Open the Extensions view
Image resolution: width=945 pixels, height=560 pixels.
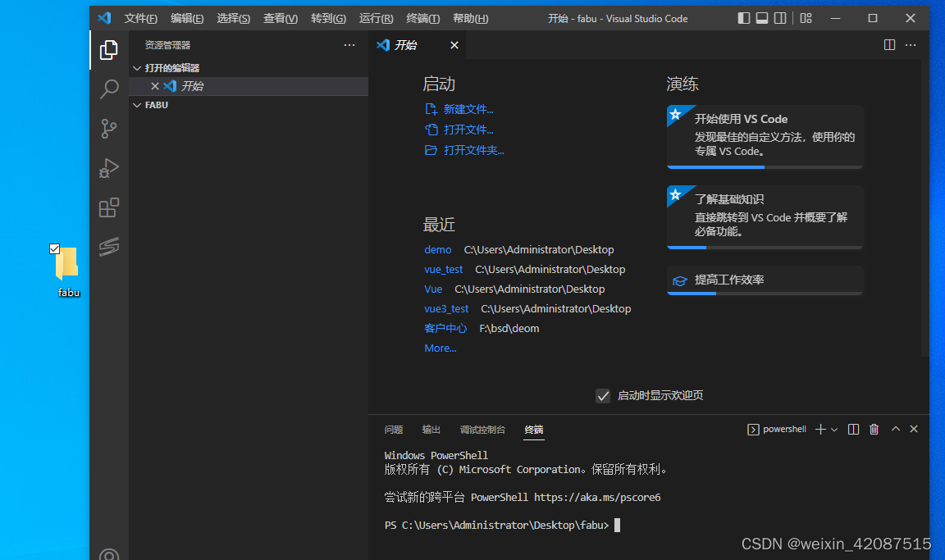(108, 207)
